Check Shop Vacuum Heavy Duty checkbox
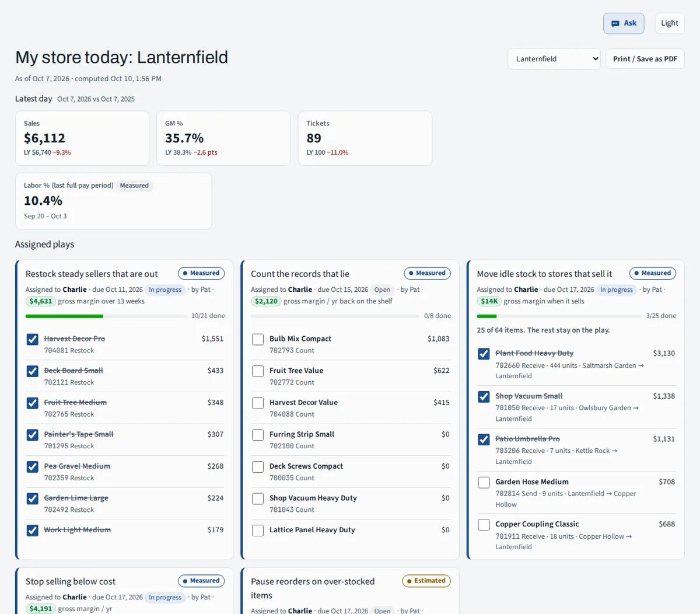Screen dimensions: 700x614 pos(258,498)
